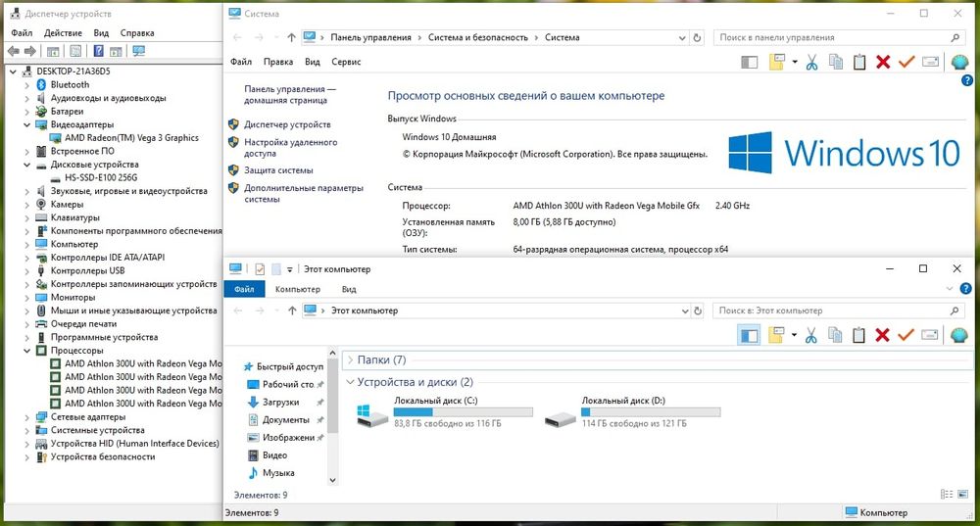Screen dimensions: 980x526
Task: Open Защита системы link
Action: coord(278,169)
